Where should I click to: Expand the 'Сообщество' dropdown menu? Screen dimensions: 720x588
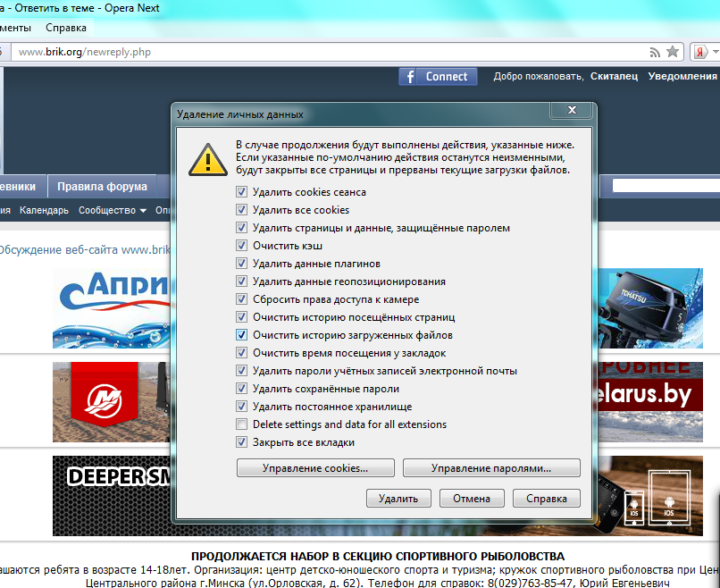(112, 211)
